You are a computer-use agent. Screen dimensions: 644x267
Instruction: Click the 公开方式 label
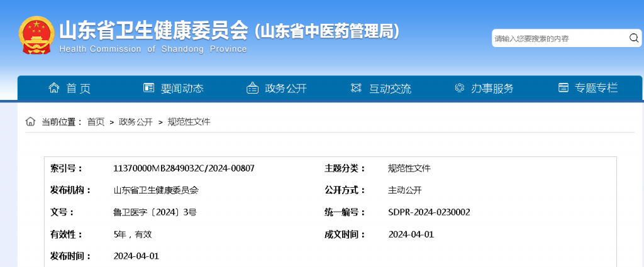click(345, 190)
